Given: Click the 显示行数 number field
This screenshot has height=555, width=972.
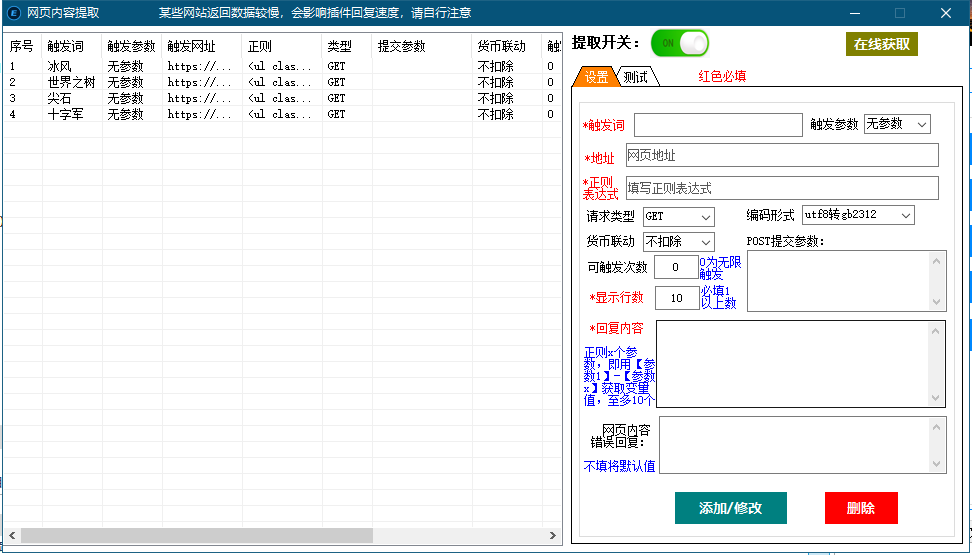Looking at the screenshot, I should coord(676,298).
